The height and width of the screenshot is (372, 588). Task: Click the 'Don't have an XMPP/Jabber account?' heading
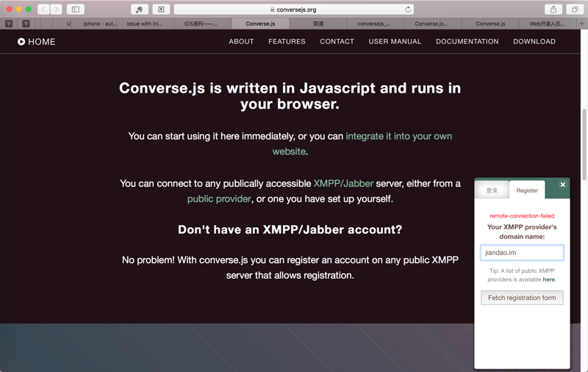tap(290, 229)
